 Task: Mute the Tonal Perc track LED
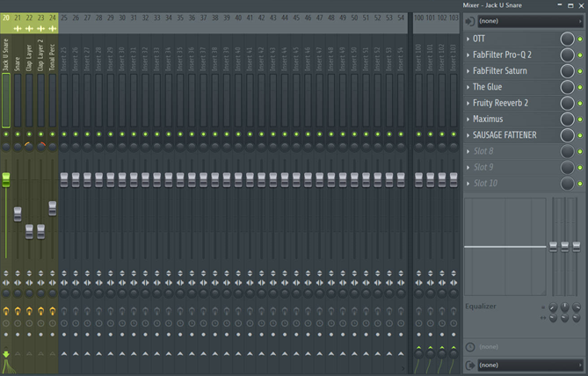tap(53, 134)
